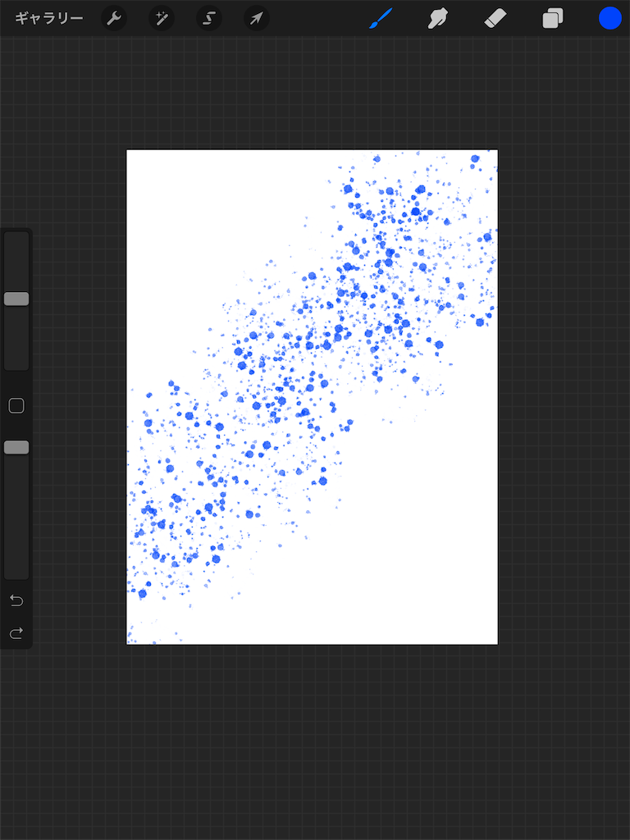Viewport: 630px width, 840px height.
Task: Select the Brush tool
Action: [x=381, y=19]
